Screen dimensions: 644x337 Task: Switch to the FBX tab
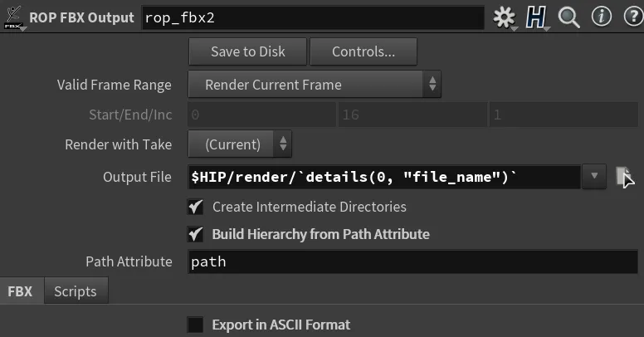click(20, 291)
